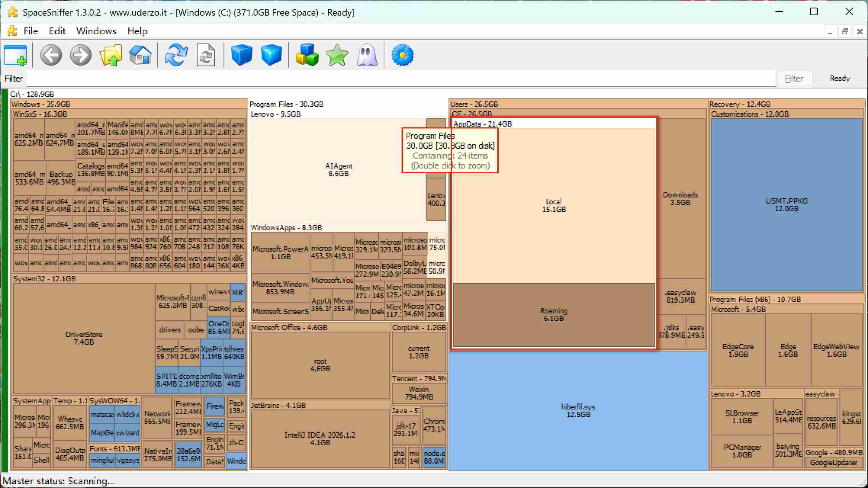Image resolution: width=868 pixels, height=488 pixels.
Task: Select the USMT.PPKG 12.0GB block
Action: (x=786, y=205)
